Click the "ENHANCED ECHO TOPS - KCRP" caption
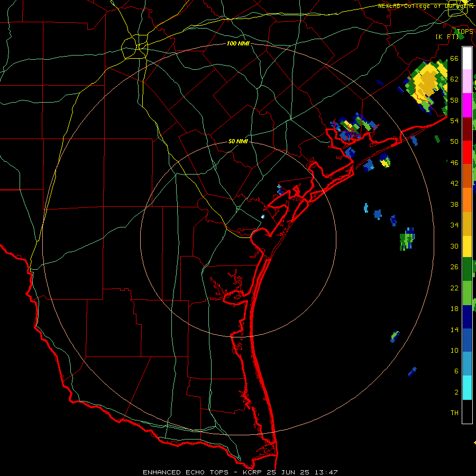 [202, 472]
